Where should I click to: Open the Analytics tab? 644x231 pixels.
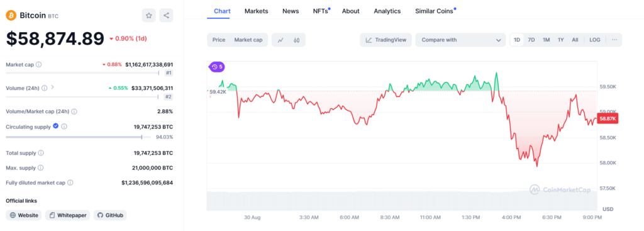(x=387, y=11)
